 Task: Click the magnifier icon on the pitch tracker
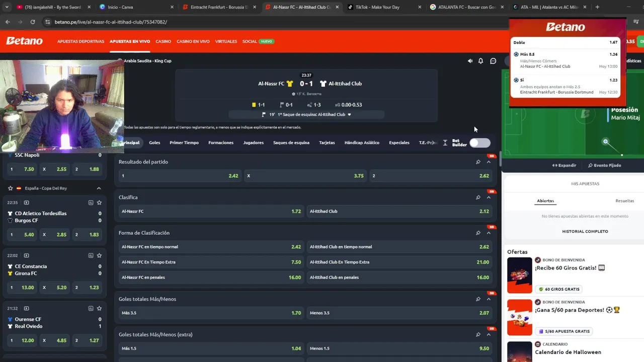point(606,142)
